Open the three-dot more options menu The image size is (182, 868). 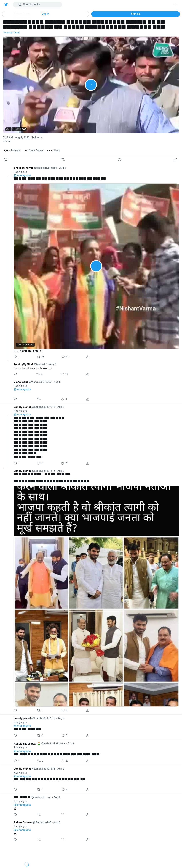(x=176, y=4)
